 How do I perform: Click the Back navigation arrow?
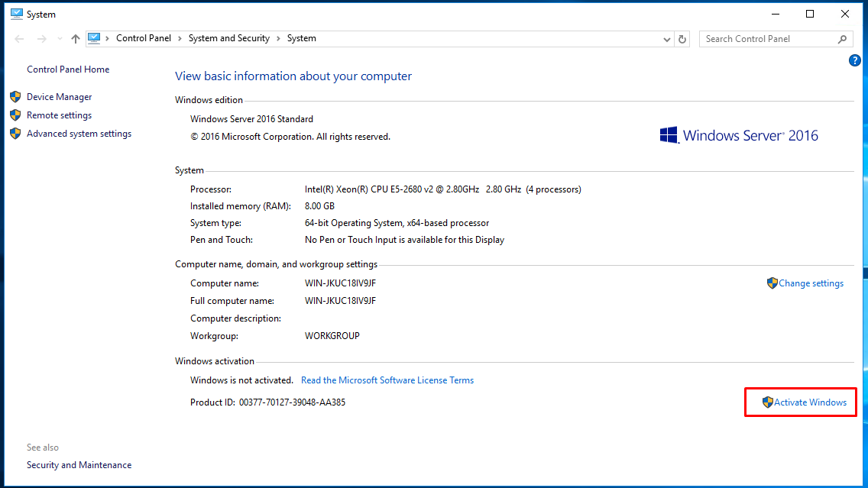[19, 39]
